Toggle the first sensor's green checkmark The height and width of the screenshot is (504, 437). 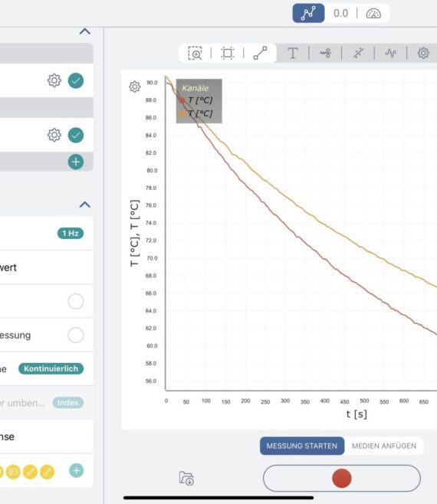(x=76, y=80)
